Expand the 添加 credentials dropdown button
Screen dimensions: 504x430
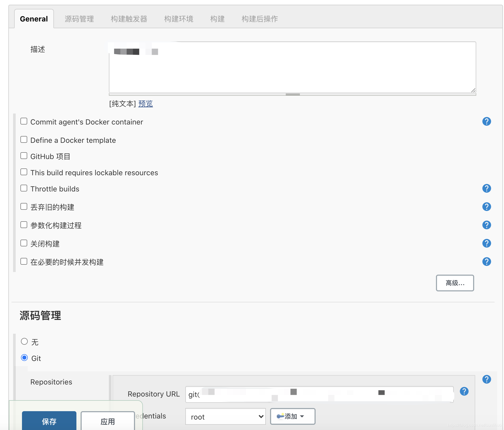pos(293,416)
